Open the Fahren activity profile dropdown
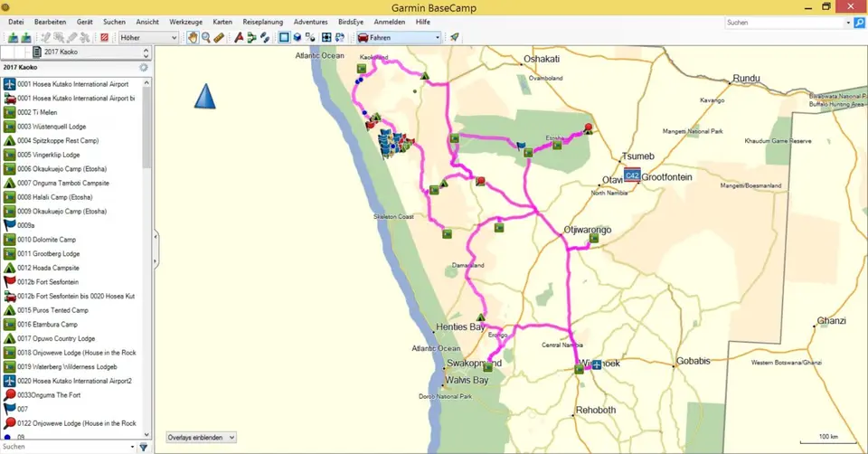The image size is (868, 454). [x=399, y=38]
